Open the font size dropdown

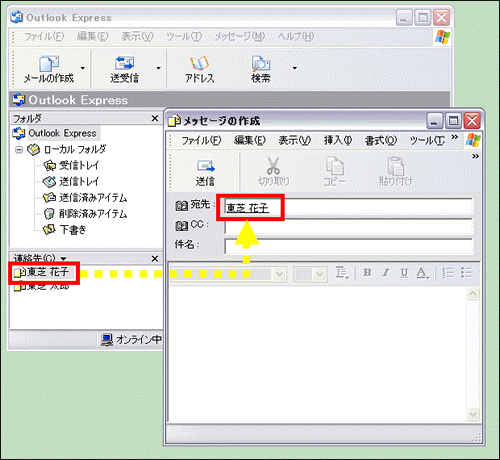coord(320,275)
